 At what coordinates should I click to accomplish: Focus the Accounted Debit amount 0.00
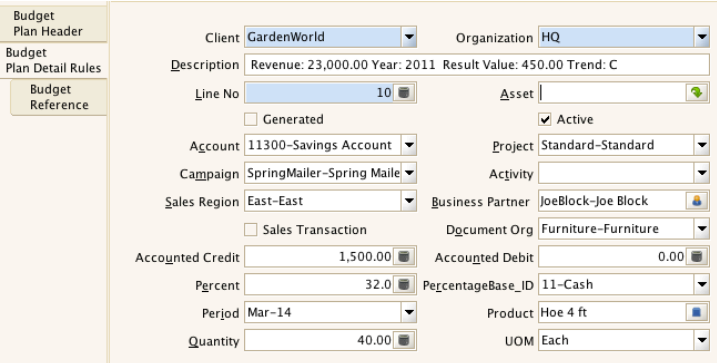(612, 256)
